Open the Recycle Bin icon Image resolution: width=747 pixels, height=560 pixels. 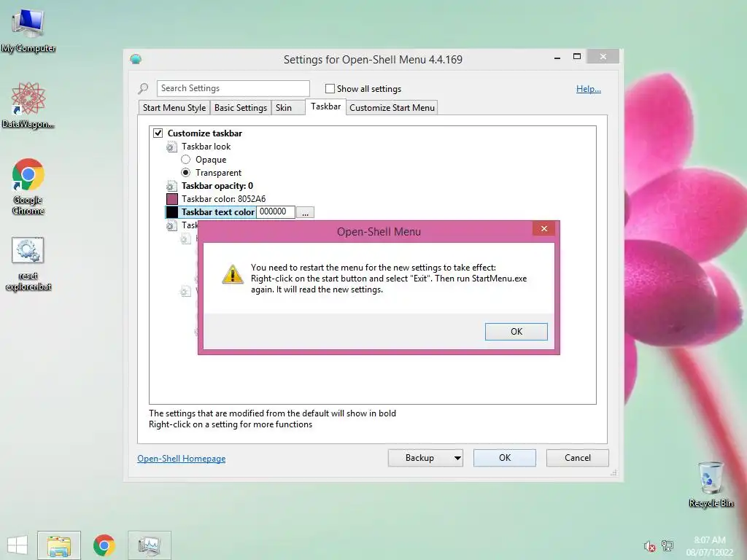(711, 484)
